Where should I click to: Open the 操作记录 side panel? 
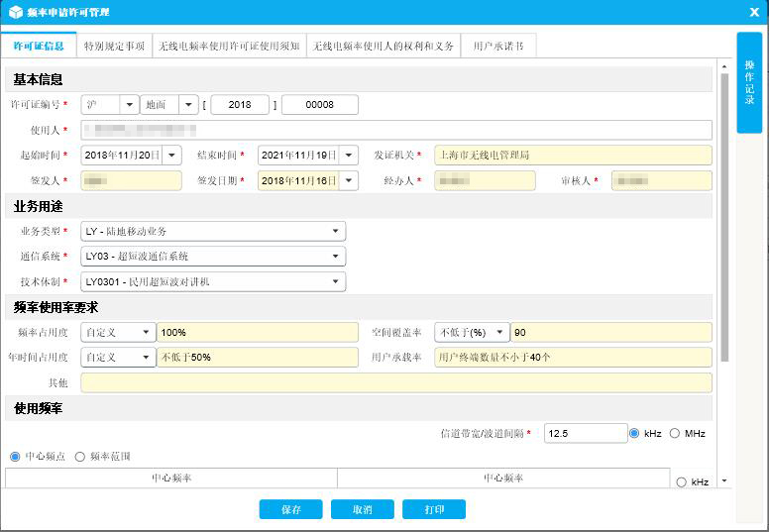pos(749,82)
